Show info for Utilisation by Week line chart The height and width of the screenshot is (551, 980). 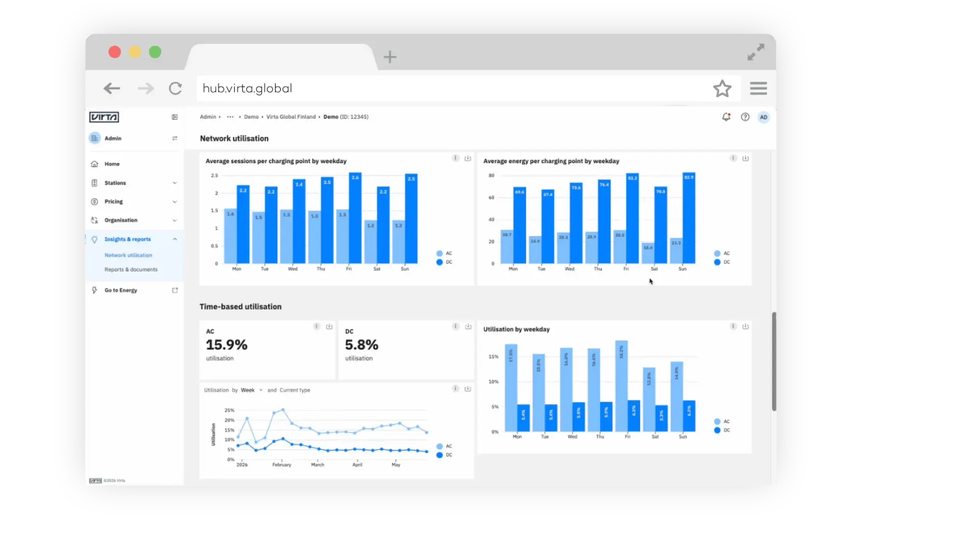point(455,389)
